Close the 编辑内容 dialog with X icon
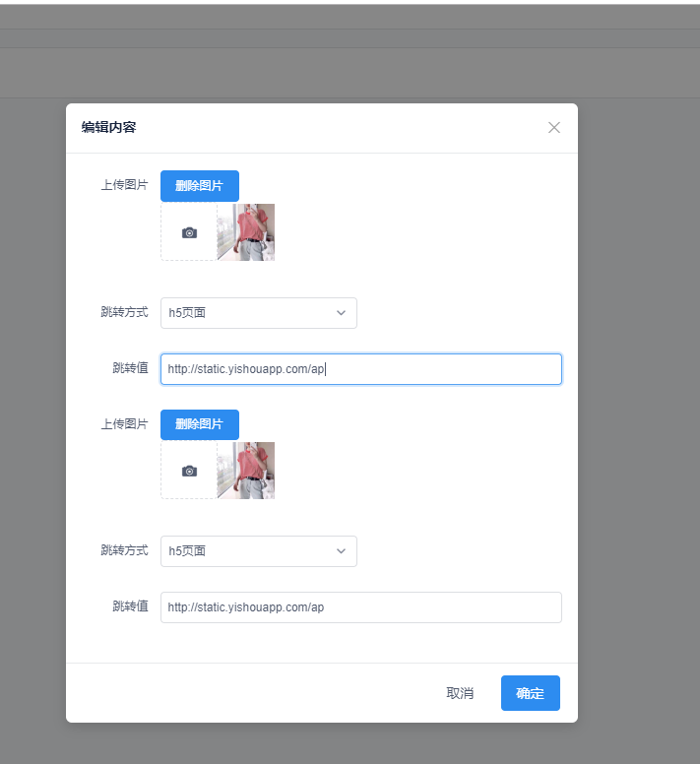Viewport: 700px width, 764px height. [554, 128]
